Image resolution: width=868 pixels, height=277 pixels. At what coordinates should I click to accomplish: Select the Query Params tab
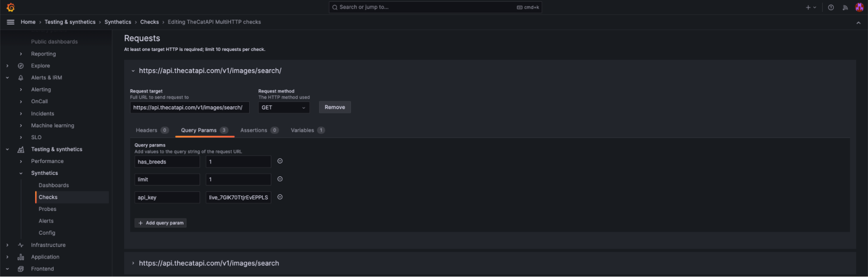point(205,130)
